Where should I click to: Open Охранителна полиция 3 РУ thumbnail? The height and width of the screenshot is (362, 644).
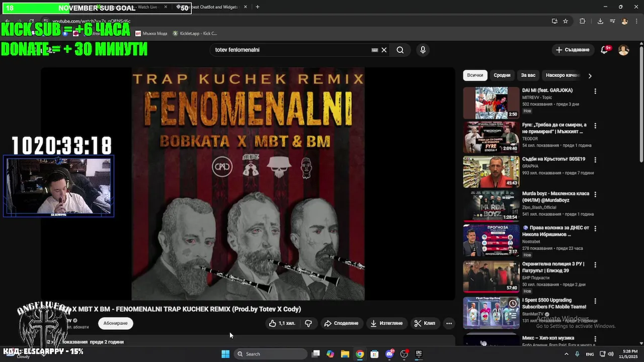(491, 276)
